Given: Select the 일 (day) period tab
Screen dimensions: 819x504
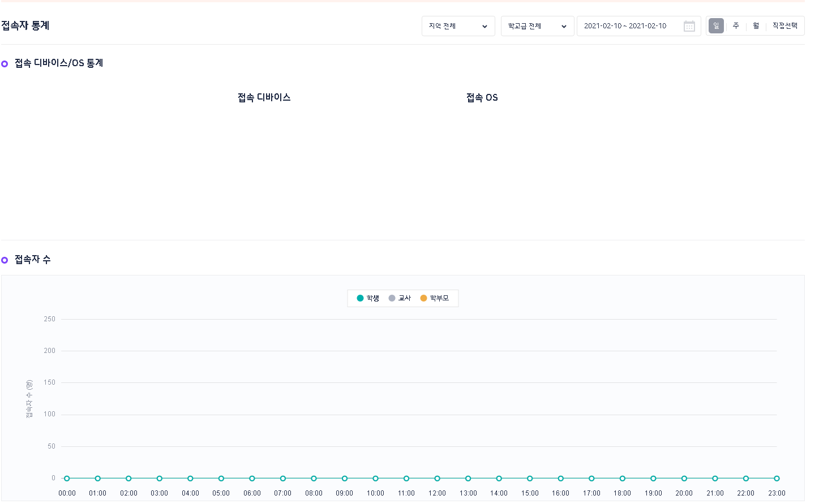Looking at the screenshot, I should pos(716,26).
